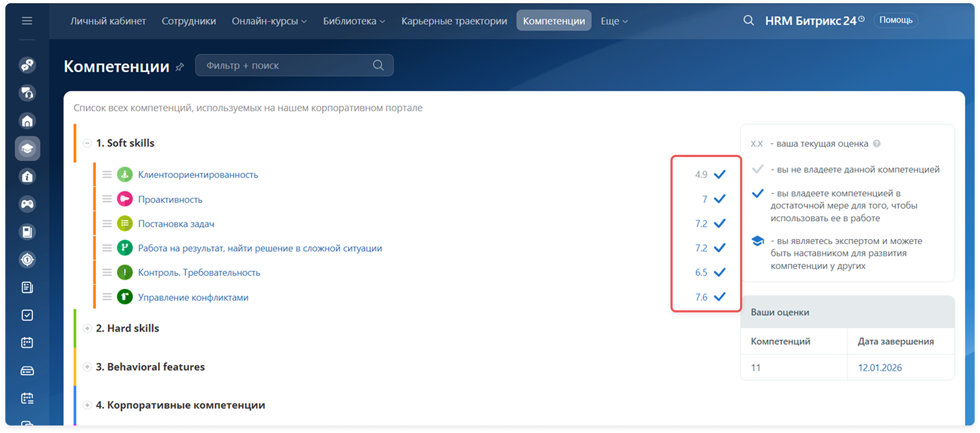Expand the 2. Hard skills section
This screenshot has height=433, width=980.
coord(87,329)
